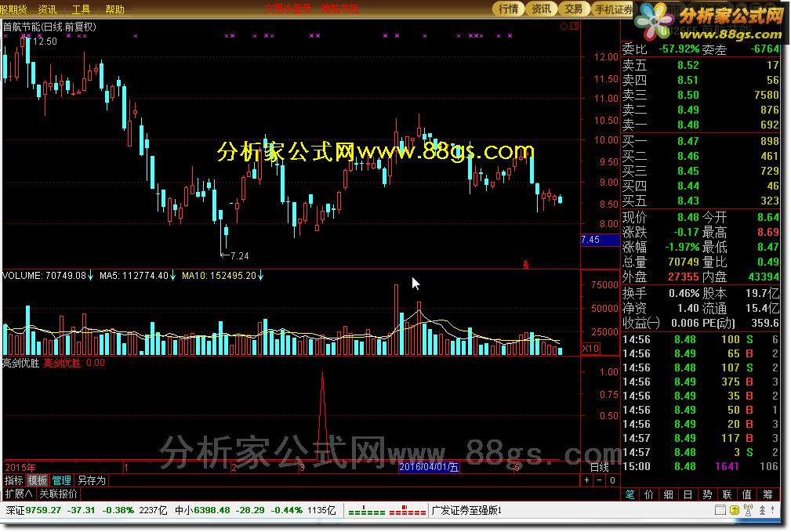The height and width of the screenshot is (532, 791).
Task: Zoom out chart with minus button
Action: tap(599, 480)
